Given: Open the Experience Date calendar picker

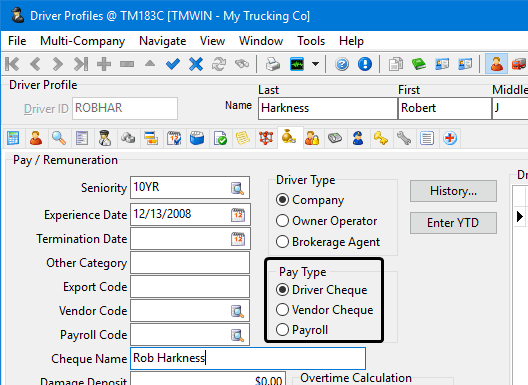Looking at the screenshot, I should pos(238,215).
